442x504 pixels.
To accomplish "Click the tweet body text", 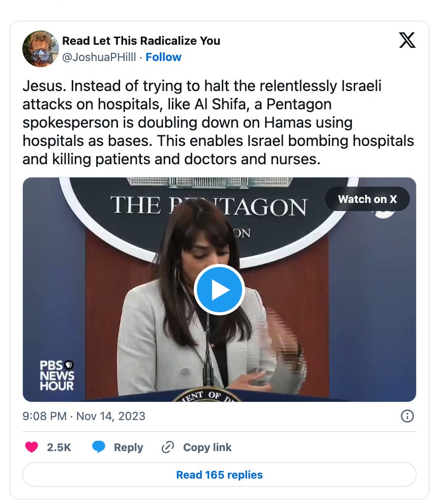I will pyautogui.click(x=218, y=123).
